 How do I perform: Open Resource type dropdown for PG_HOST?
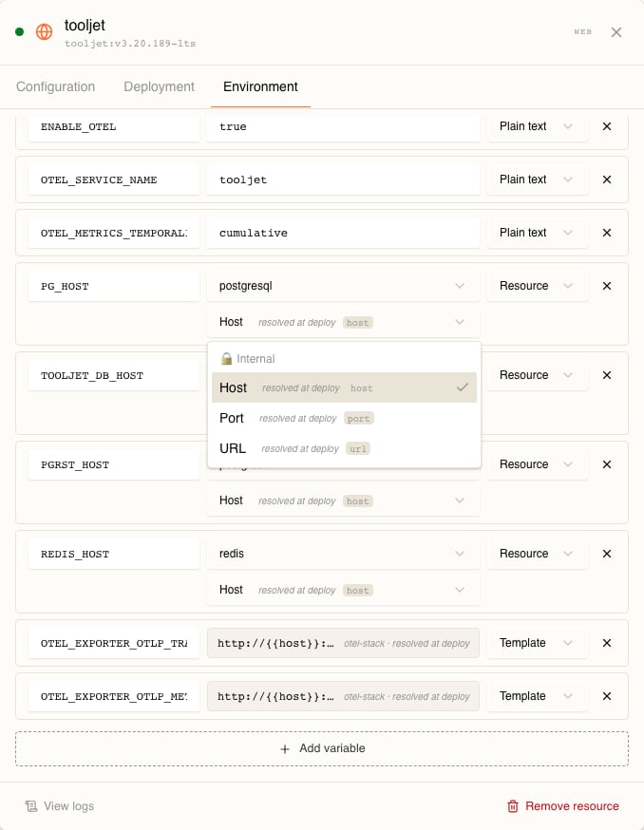tap(537, 286)
